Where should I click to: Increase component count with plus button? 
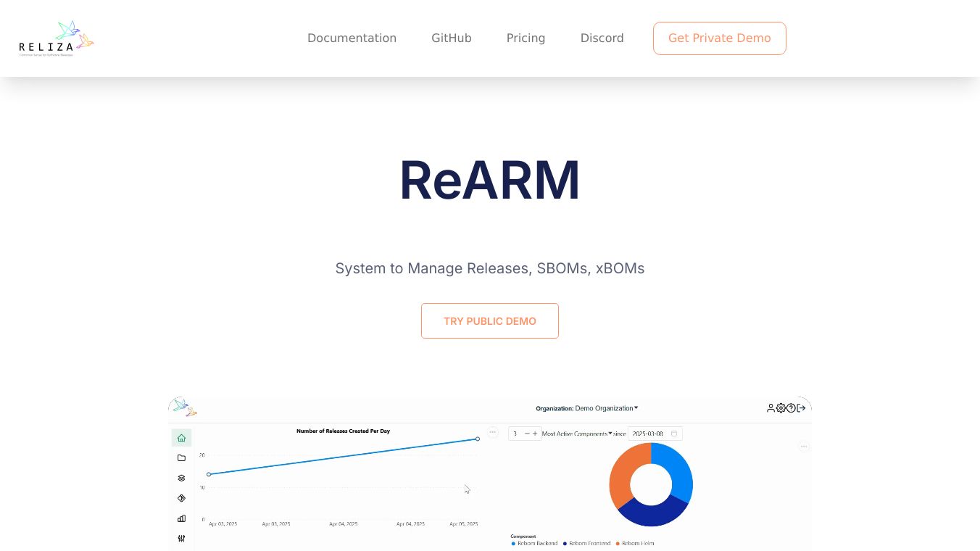point(536,434)
